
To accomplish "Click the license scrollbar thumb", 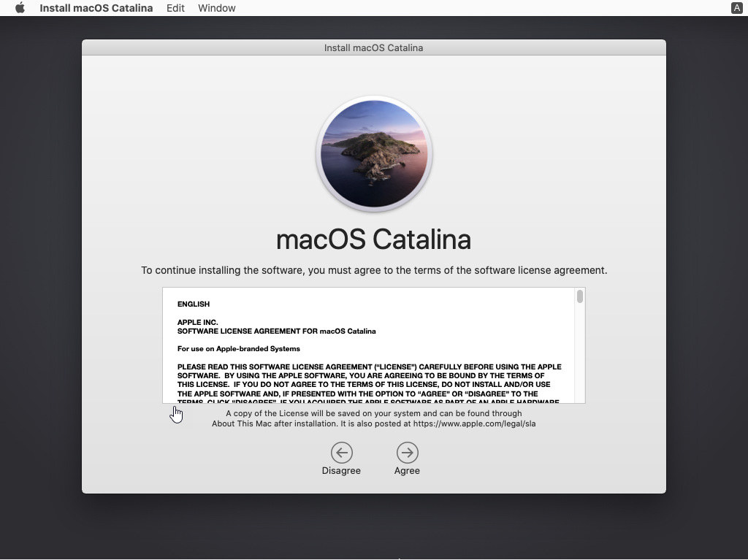I will click(x=580, y=296).
